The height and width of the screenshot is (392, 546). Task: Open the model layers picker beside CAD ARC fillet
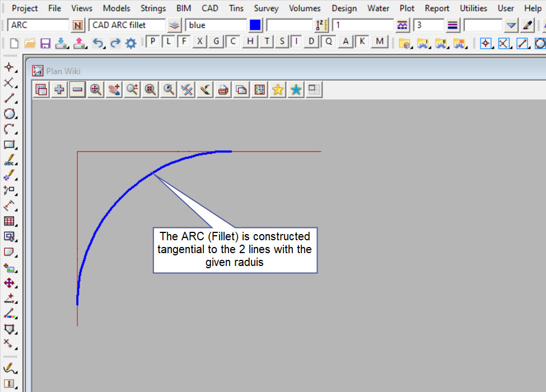pyautogui.click(x=175, y=25)
